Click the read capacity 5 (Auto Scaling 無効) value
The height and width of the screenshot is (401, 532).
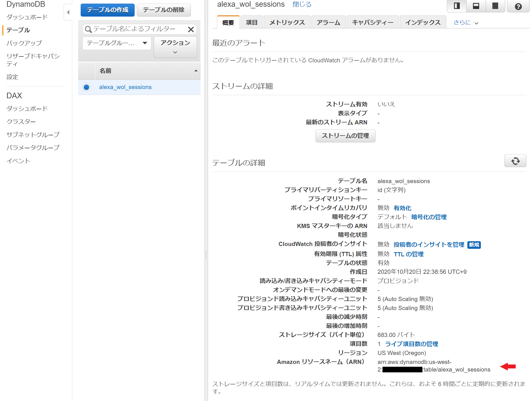(405, 299)
